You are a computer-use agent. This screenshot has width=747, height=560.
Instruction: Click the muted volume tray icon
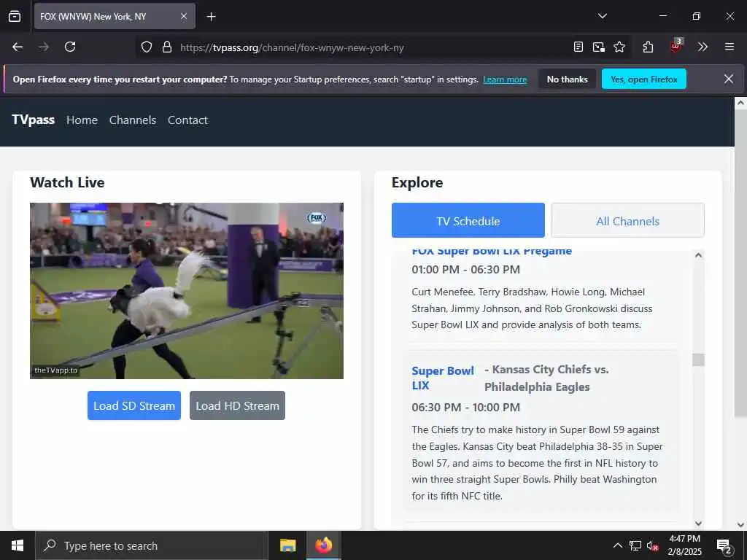(652, 545)
